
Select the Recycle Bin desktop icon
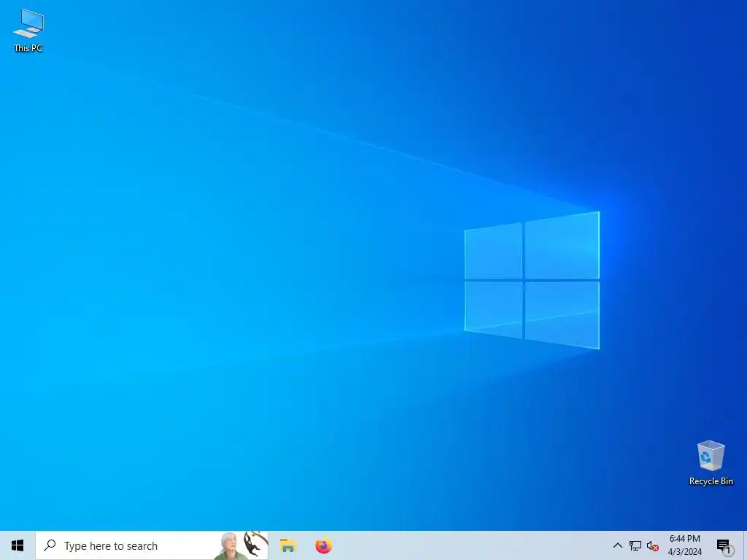[711, 463]
